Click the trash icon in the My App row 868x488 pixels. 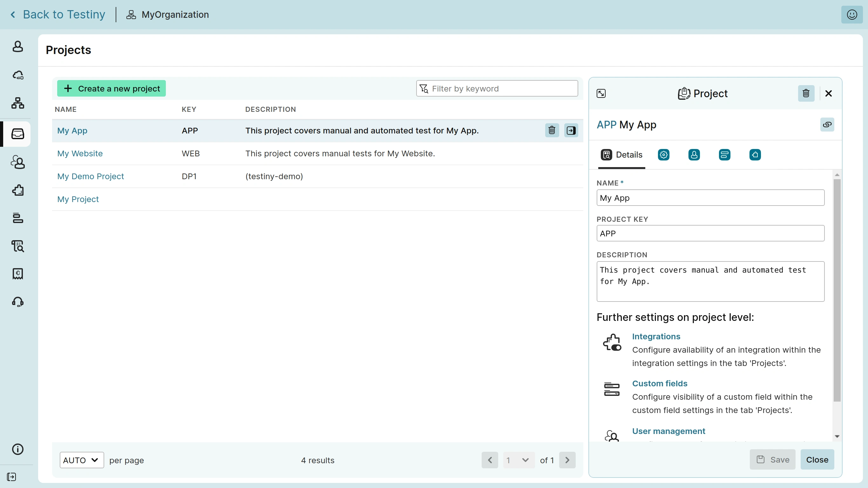[x=552, y=131]
